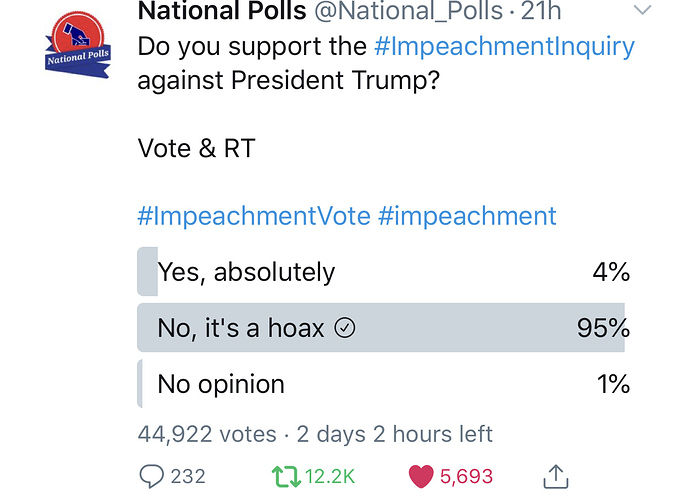Expand the tweet options chevron

tap(642, 10)
